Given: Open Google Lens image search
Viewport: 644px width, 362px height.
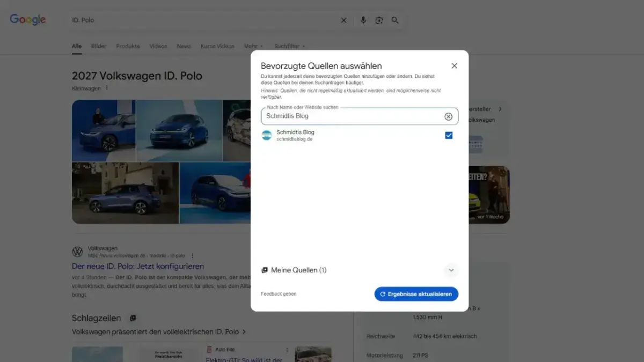Looking at the screenshot, I should (379, 20).
